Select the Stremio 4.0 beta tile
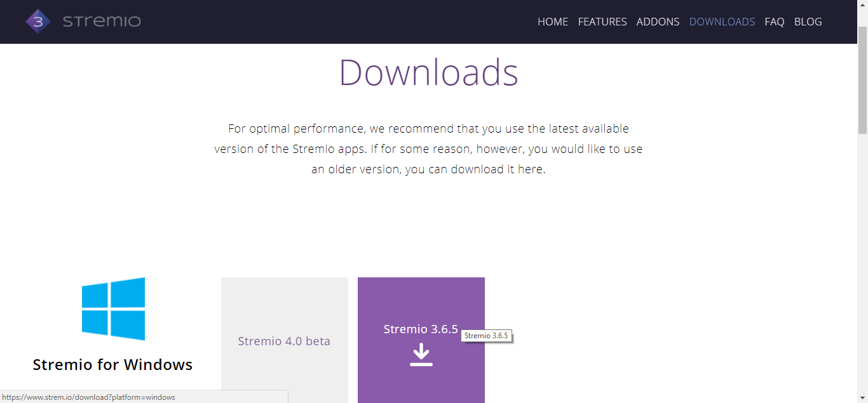This screenshot has height=403, width=868. click(285, 340)
